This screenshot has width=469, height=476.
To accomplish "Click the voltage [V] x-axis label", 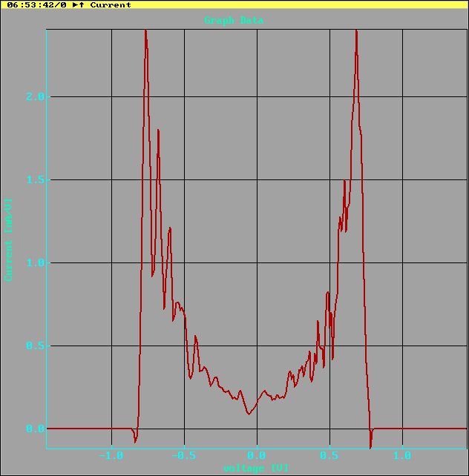I will 256,468.
